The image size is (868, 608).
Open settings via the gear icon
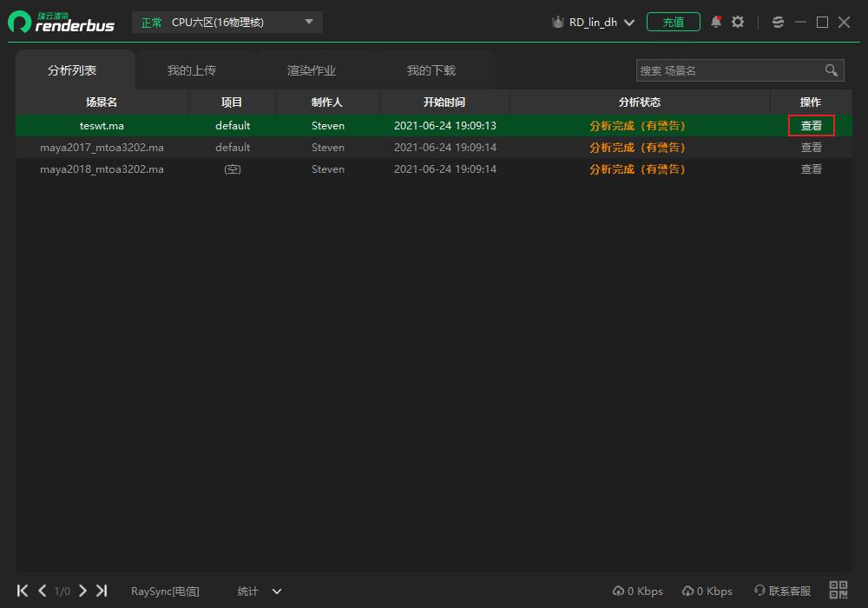[x=738, y=22]
